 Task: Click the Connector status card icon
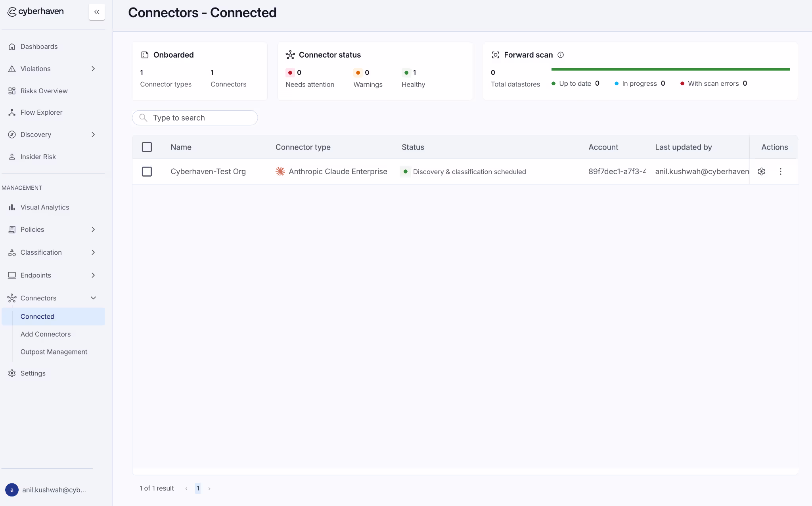[x=290, y=55]
